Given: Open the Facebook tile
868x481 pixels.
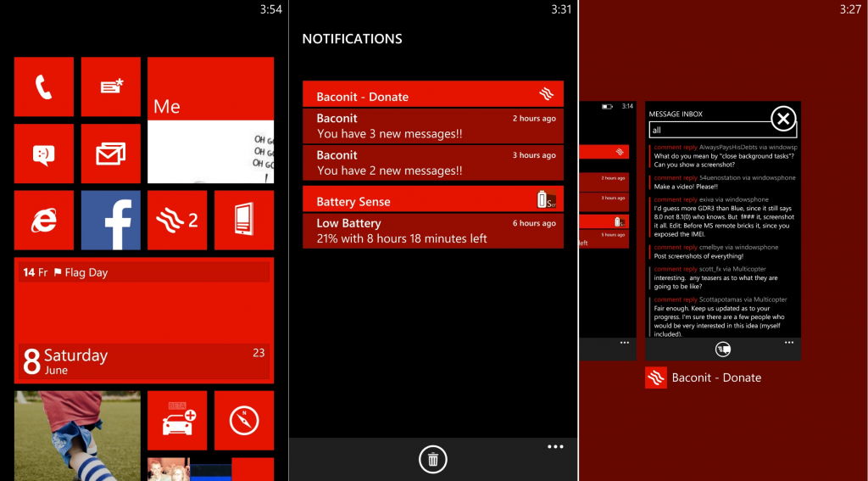Looking at the screenshot, I should pyautogui.click(x=111, y=220).
